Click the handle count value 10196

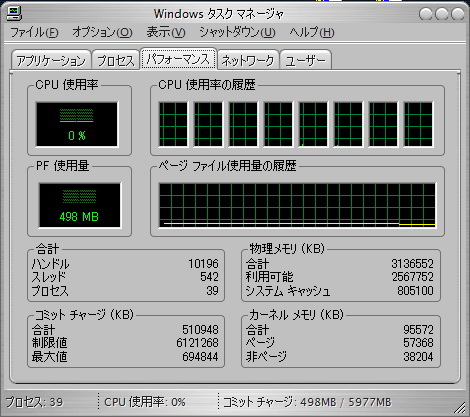203,264
